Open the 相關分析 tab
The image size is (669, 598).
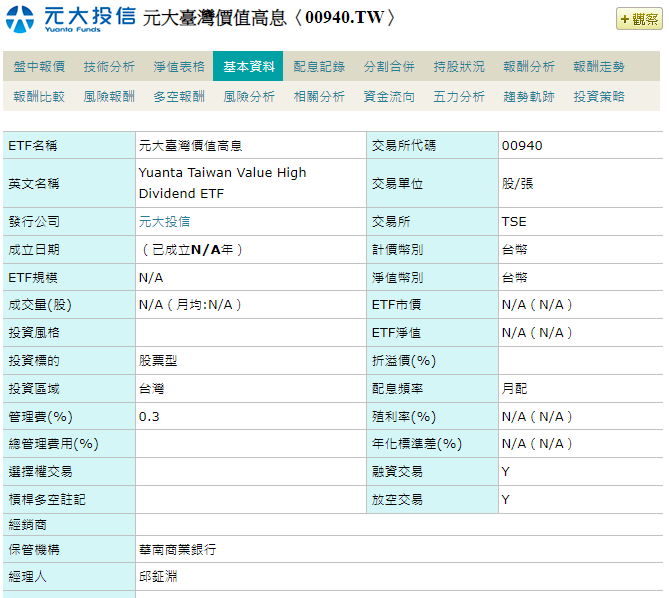coord(319,97)
